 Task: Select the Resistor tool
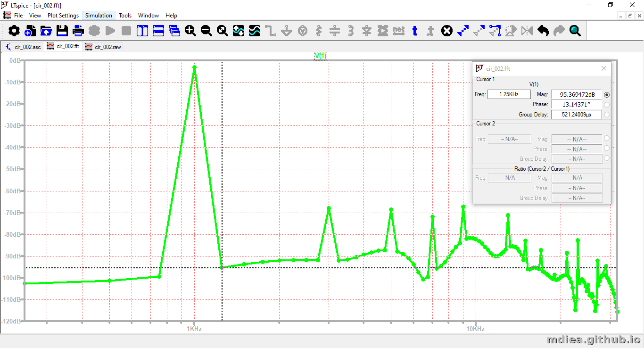point(319,31)
